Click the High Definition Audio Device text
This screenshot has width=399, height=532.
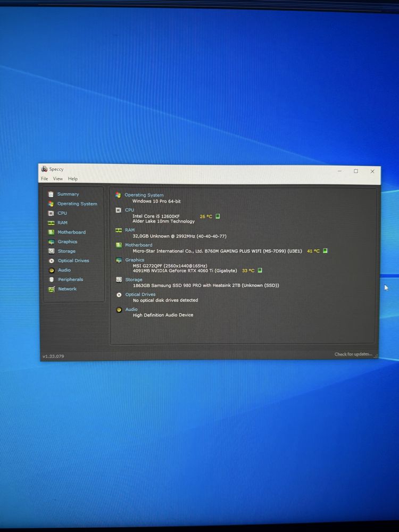click(163, 315)
